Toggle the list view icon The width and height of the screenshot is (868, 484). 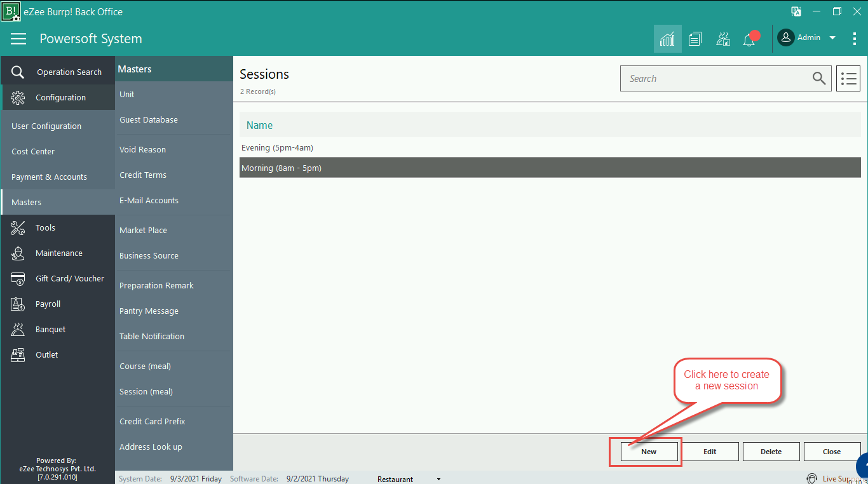point(848,78)
